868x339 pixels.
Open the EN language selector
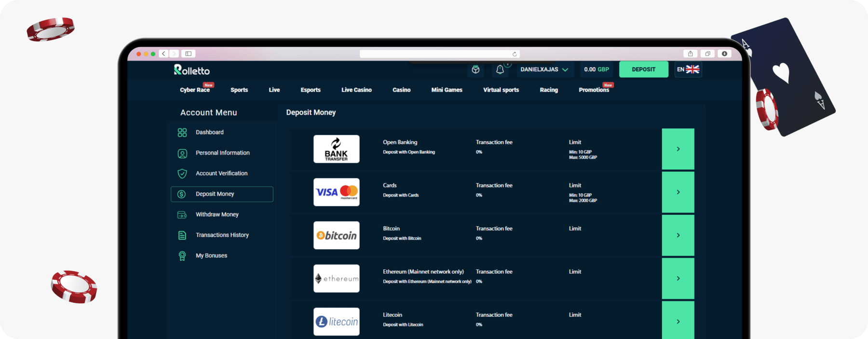pyautogui.click(x=688, y=70)
